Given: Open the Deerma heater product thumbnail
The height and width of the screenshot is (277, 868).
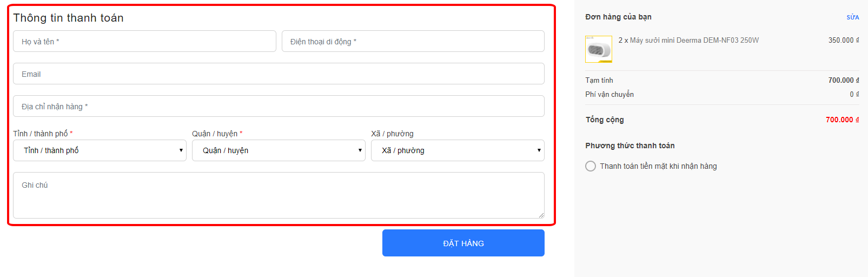Looking at the screenshot, I should [x=599, y=49].
